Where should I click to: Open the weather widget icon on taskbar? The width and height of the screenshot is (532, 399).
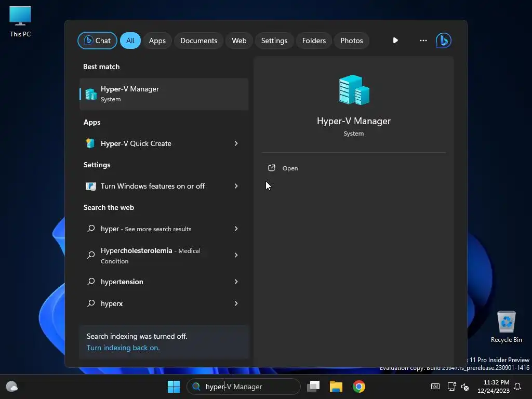click(x=12, y=387)
